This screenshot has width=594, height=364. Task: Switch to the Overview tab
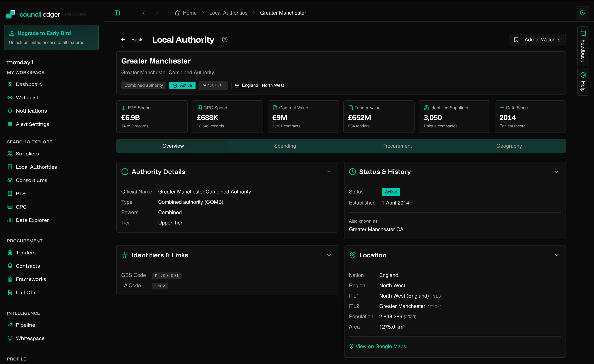pyautogui.click(x=173, y=146)
